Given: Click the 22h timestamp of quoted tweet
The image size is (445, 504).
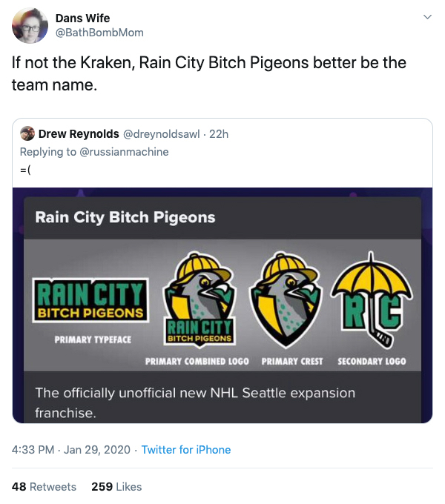Looking at the screenshot, I should [x=220, y=134].
